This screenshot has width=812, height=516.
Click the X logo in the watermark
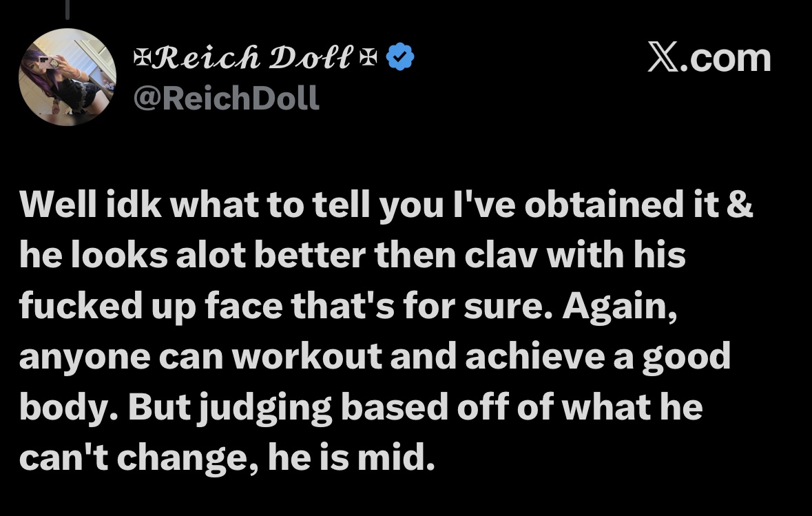[x=663, y=57]
